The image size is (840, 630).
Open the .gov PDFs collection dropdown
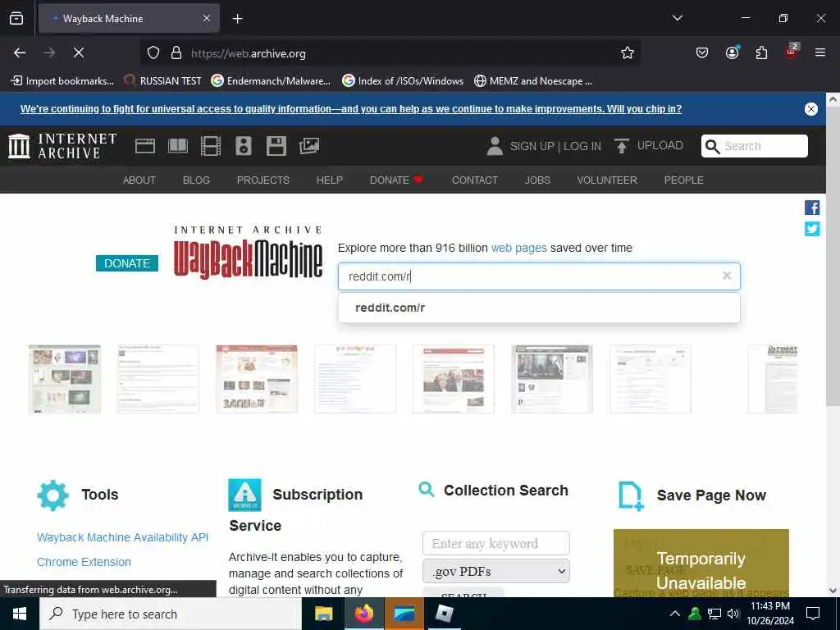[x=496, y=571]
